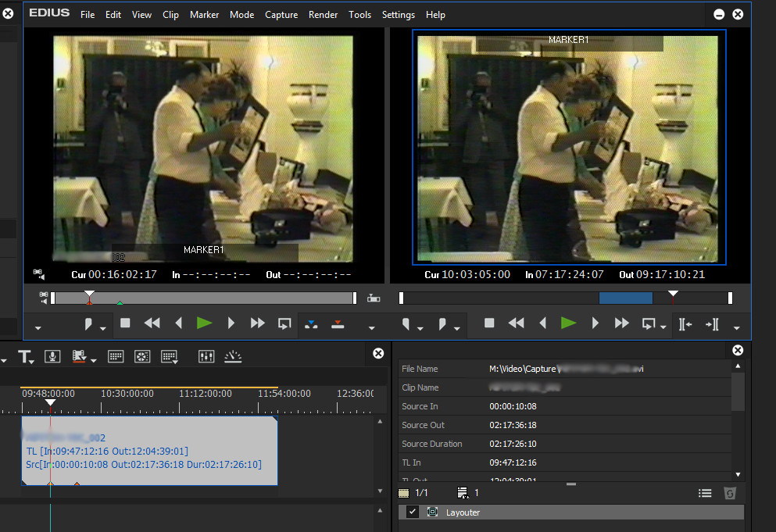Open the vectorscope meter icon
This screenshot has width=776, height=532.
[234, 356]
